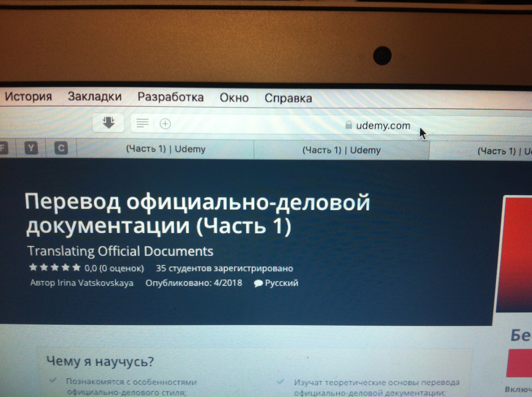Click the padlock icon beside udemy.com
The image size is (532, 397).
click(x=349, y=125)
